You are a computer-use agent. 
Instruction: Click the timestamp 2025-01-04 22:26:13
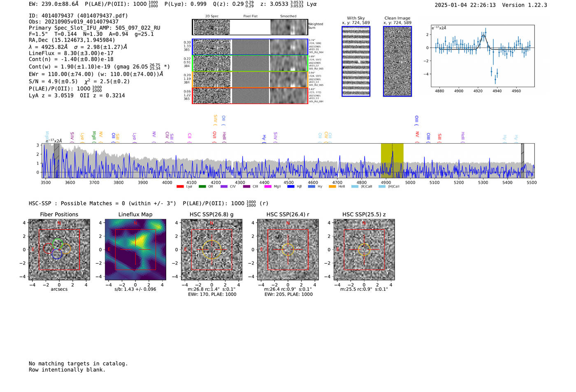click(465, 5)
